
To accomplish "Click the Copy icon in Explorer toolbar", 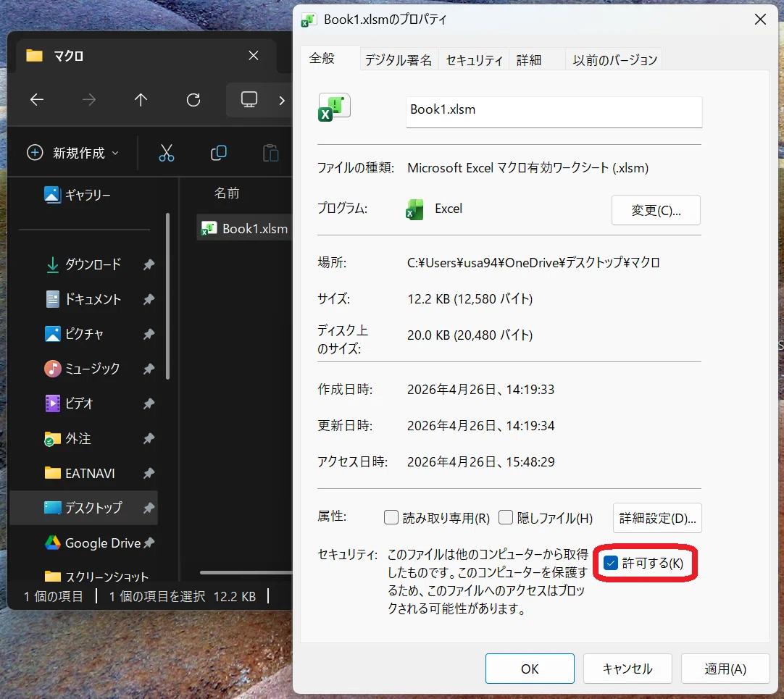I will click(x=219, y=153).
